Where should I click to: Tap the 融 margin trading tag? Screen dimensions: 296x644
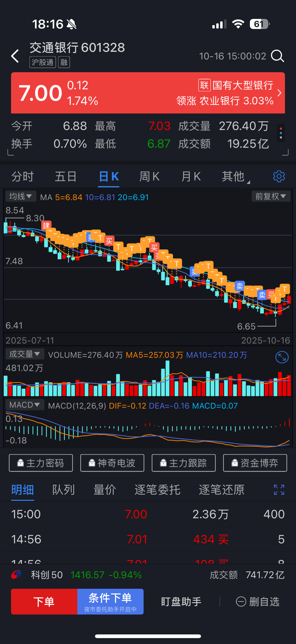click(x=64, y=62)
